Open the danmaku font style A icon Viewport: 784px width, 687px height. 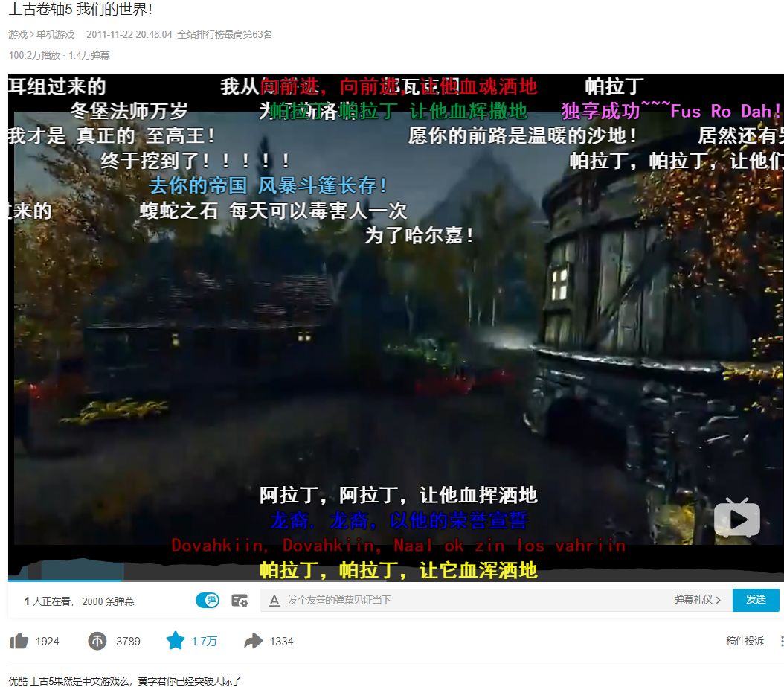tap(274, 601)
